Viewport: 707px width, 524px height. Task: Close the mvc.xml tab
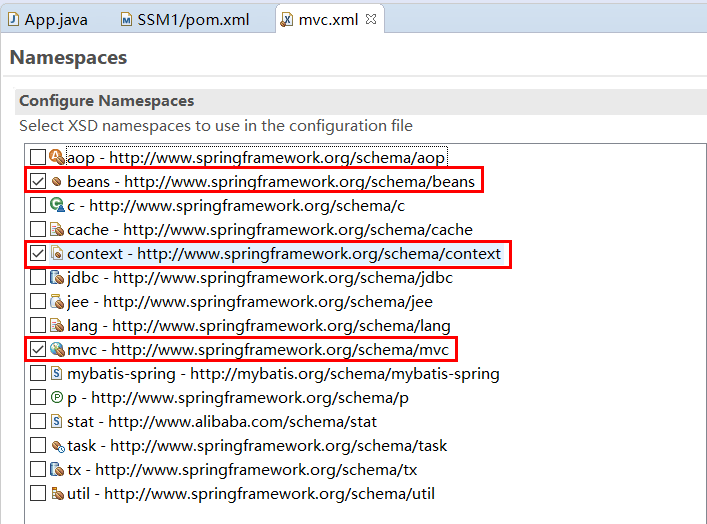click(371, 19)
